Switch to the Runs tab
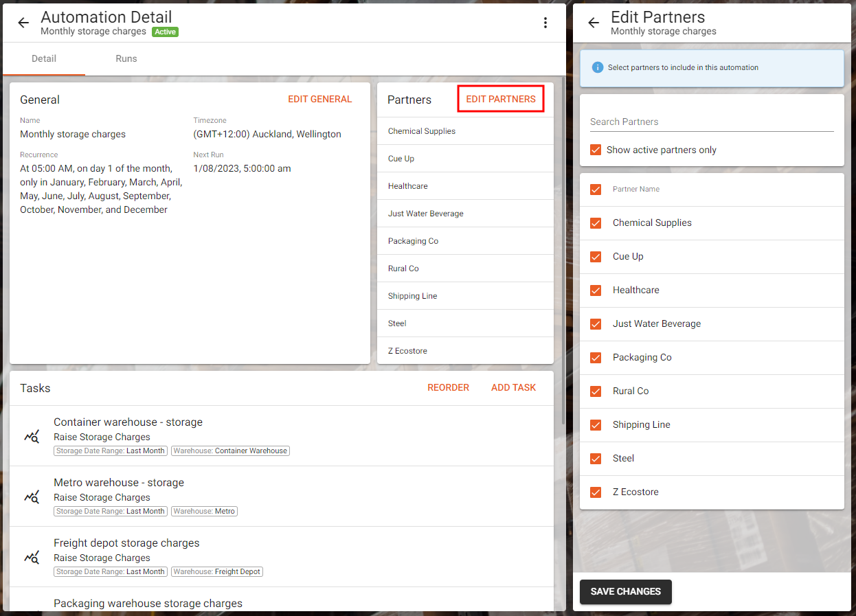 click(x=126, y=59)
